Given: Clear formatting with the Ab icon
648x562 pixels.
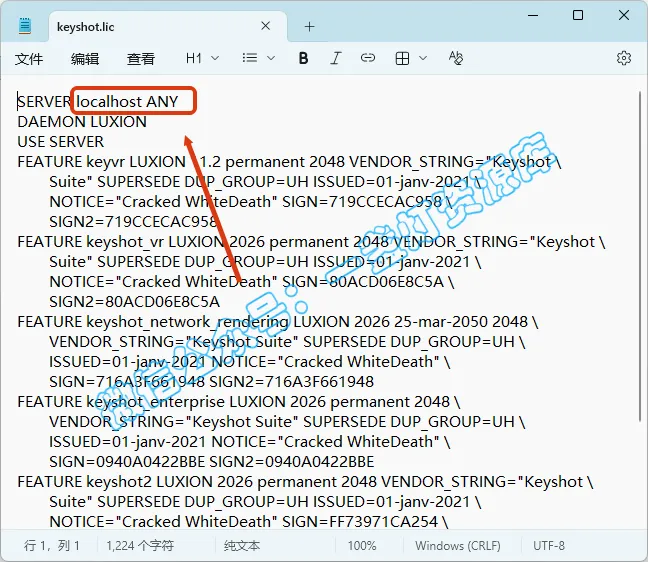Looking at the screenshot, I should 456,58.
